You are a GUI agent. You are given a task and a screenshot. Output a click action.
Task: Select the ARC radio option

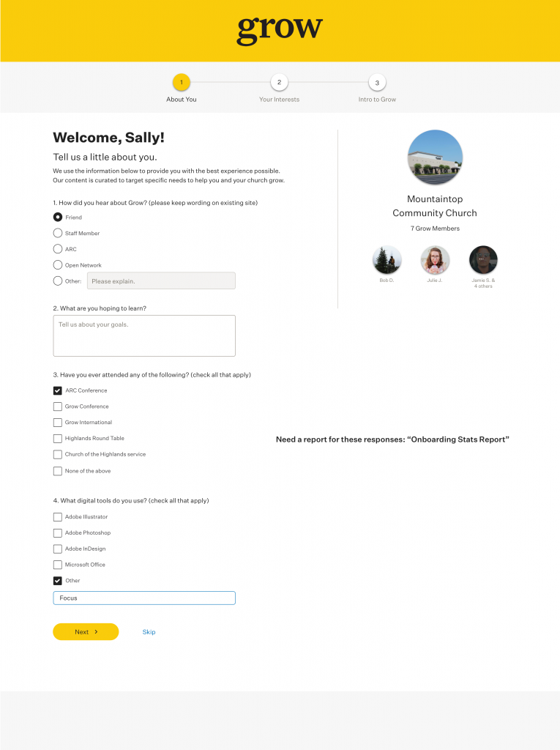(58, 249)
